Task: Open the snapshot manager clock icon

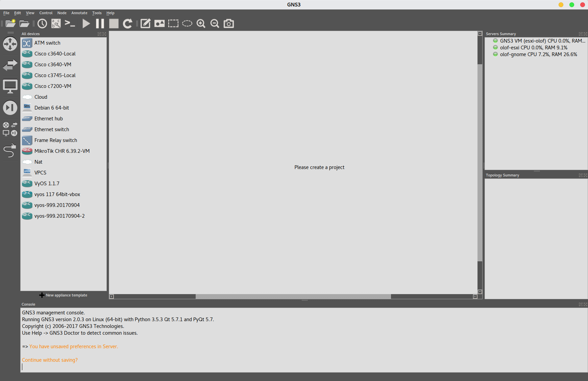Action: [x=42, y=23]
